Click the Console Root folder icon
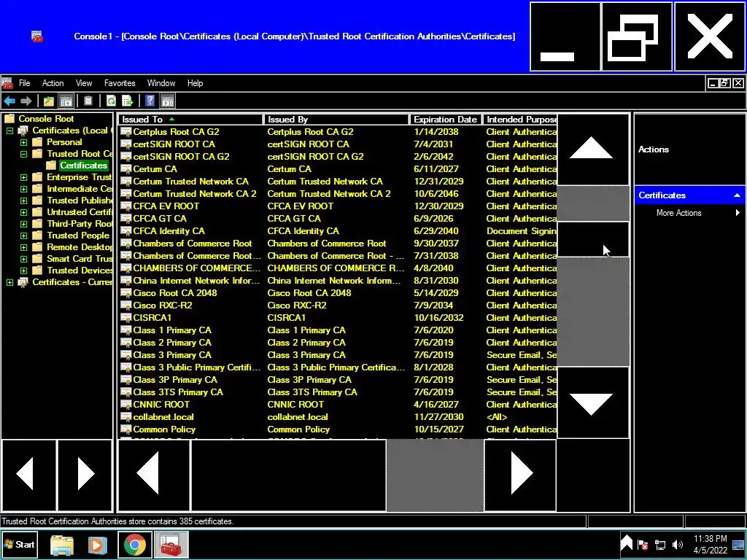This screenshot has width=747, height=560. [x=9, y=119]
